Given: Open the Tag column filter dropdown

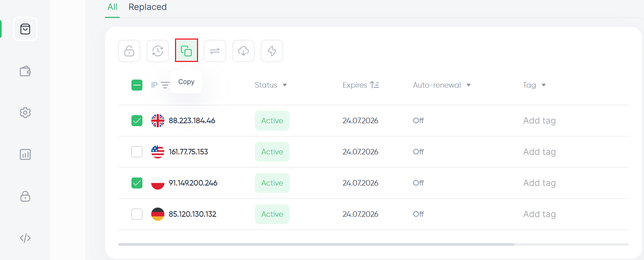Looking at the screenshot, I should click(544, 85).
